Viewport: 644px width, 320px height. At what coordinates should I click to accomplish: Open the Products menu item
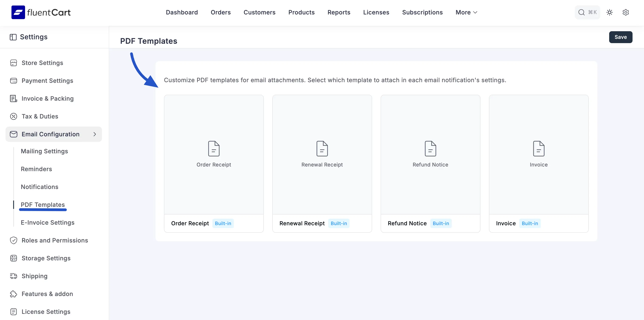301,12
